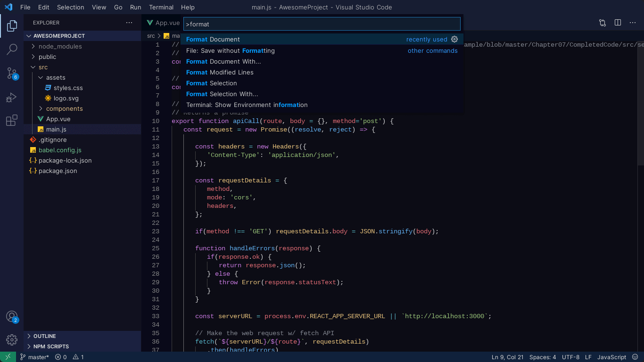The width and height of the screenshot is (644, 362).
Task: Open the Extensions view icon
Action: pos(12,121)
